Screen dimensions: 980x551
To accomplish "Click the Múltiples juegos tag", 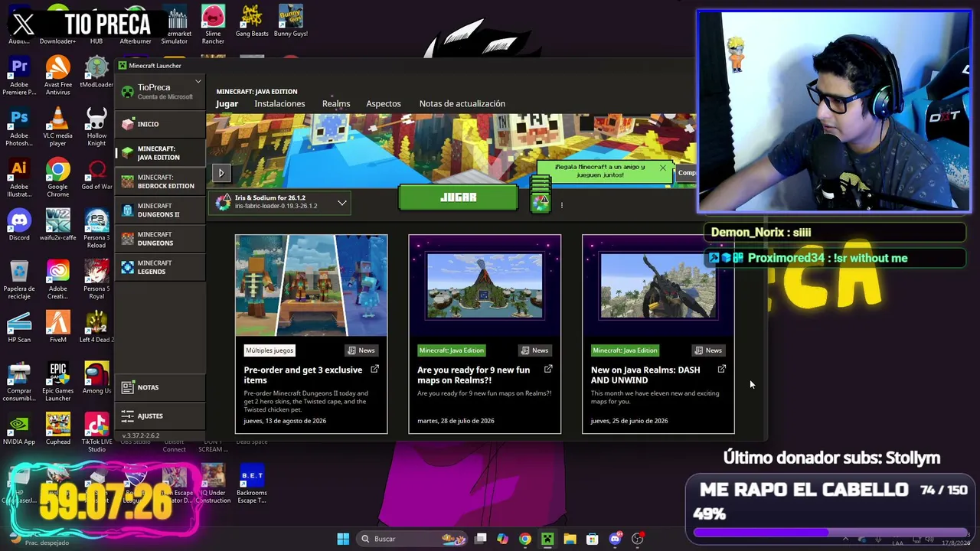I will [x=269, y=350].
